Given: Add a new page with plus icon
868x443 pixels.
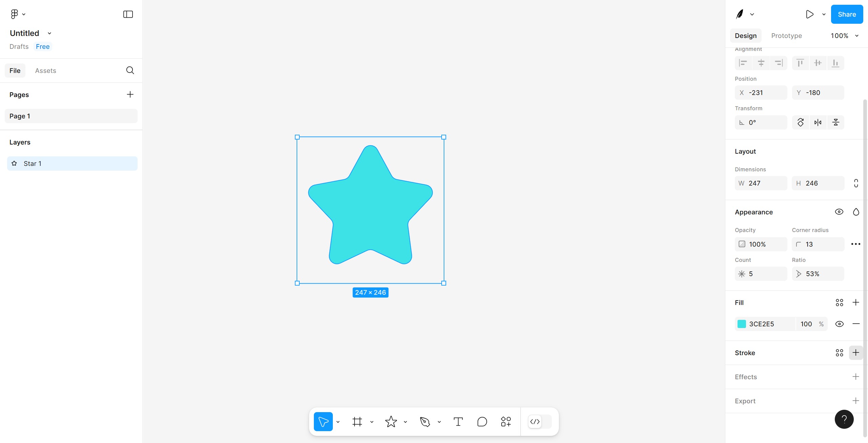Looking at the screenshot, I should coord(130,94).
